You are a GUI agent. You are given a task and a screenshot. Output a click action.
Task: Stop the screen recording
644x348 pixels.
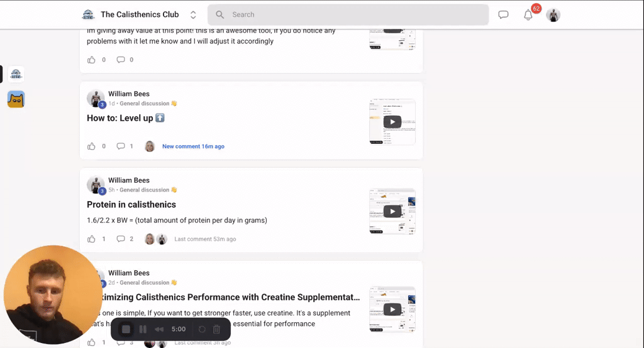pos(126,329)
